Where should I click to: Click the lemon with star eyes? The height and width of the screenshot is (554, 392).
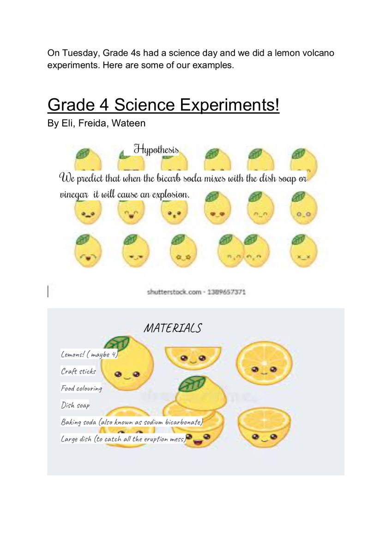tap(176, 251)
